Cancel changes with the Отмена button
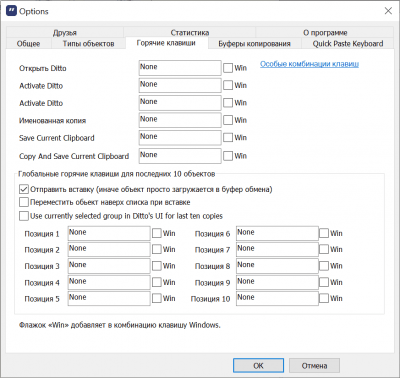 pyautogui.click(x=314, y=366)
